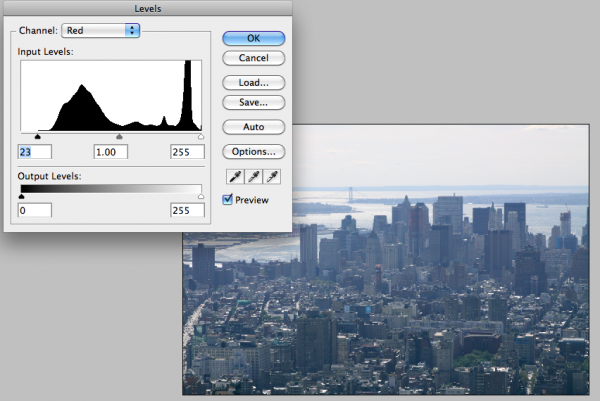Click the input white point slider
Image resolution: width=600 pixels, height=401 pixels.
coord(201,136)
